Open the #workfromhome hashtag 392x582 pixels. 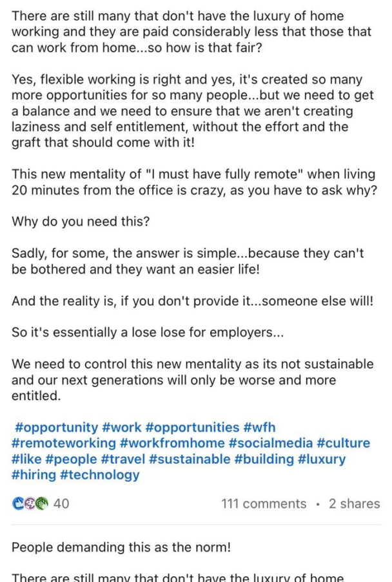[161, 443]
